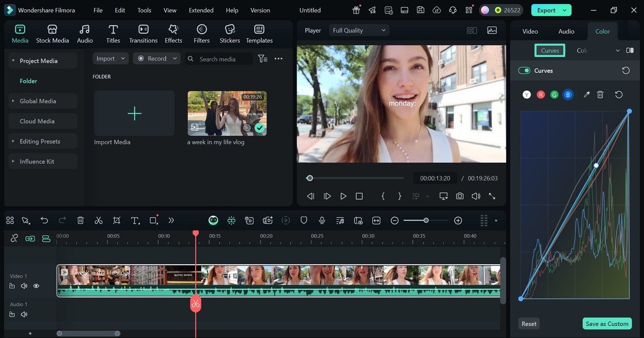Take a snapshot with the camera icon
Viewport: 644px width, 338px height.
460,196
